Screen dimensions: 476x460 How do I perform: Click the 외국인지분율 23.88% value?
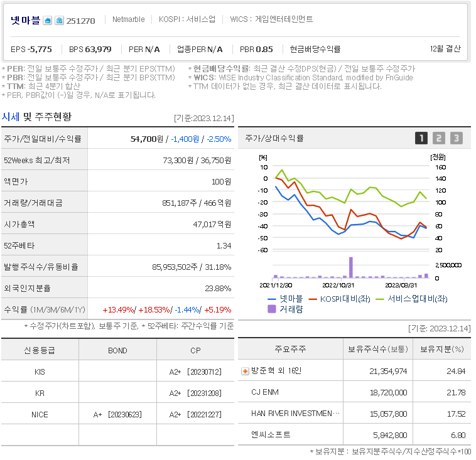coord(218,288)
